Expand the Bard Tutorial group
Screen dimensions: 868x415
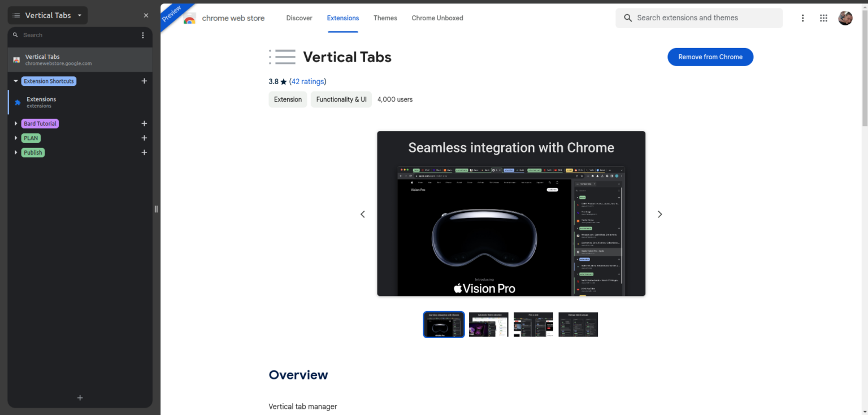coord(15,123)
